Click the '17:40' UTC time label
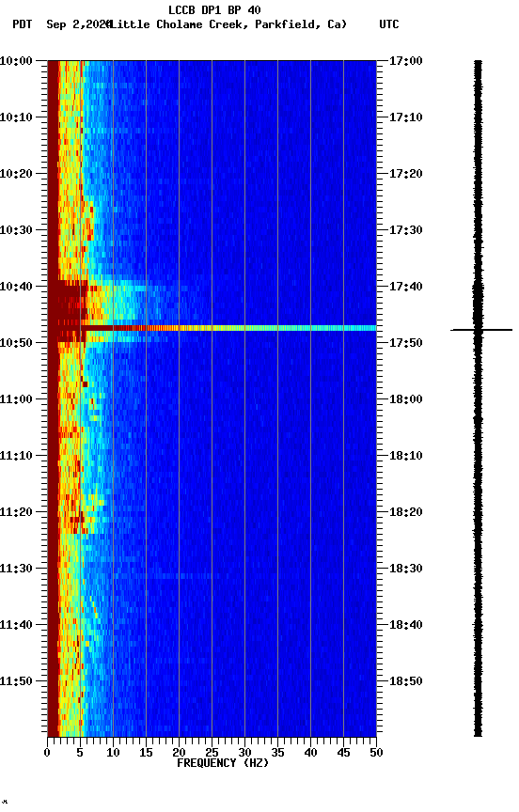This screenshot has width=519, height=812. pyautogui.click(x=406, y=287)
